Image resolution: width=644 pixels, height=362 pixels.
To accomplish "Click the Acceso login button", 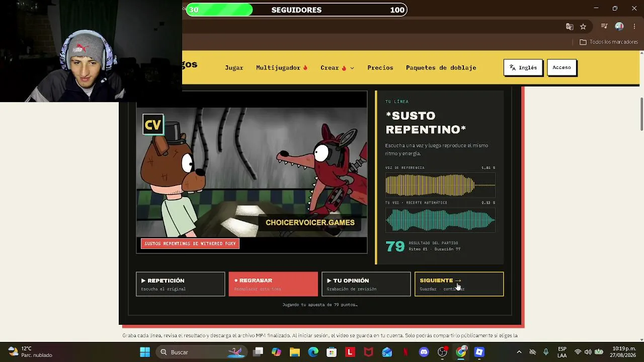I will point(561,67).
